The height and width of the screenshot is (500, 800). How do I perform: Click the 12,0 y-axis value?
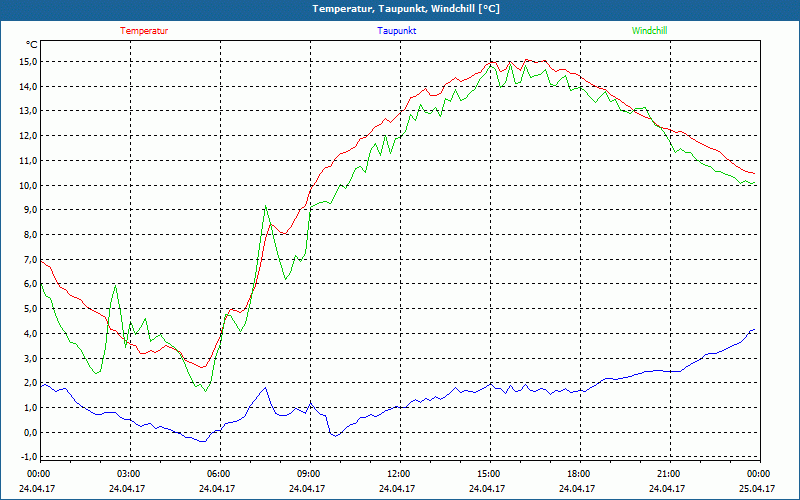point(27,136)
